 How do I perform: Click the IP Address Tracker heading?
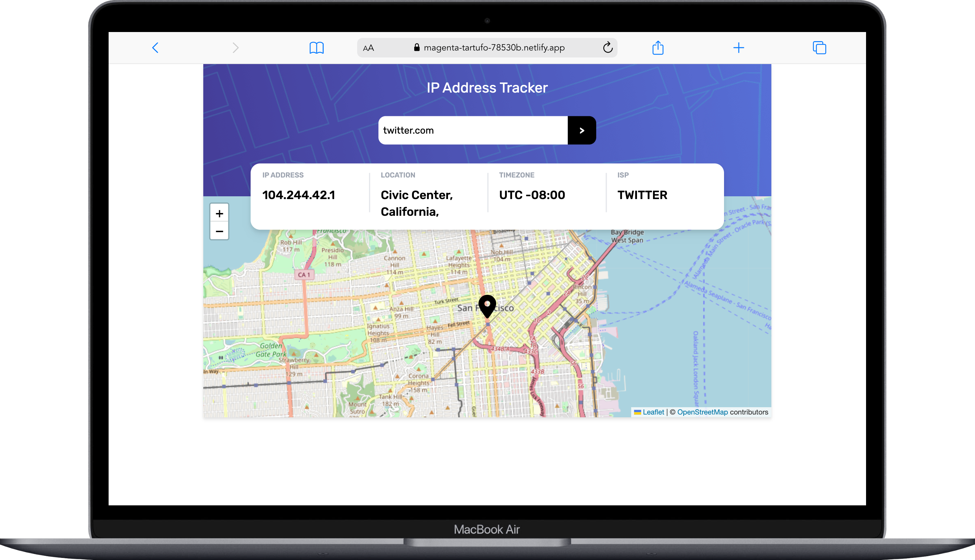click(487, 88)
